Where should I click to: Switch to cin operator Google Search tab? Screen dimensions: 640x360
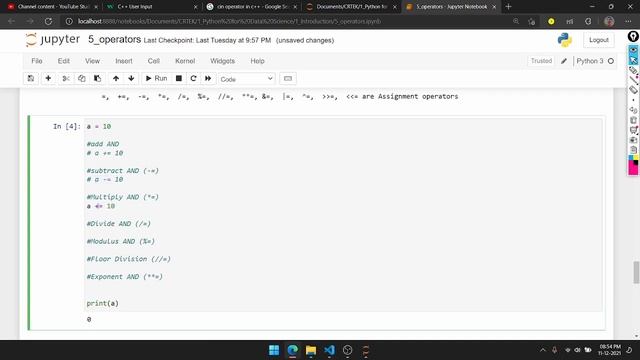pos(251,7)
